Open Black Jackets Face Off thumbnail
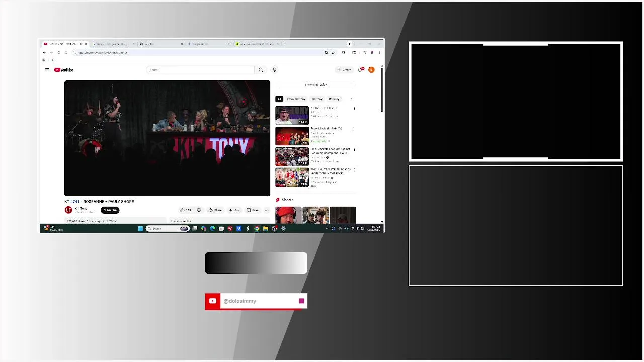Viewport: 644px width, 362px height. click(292, 156)
